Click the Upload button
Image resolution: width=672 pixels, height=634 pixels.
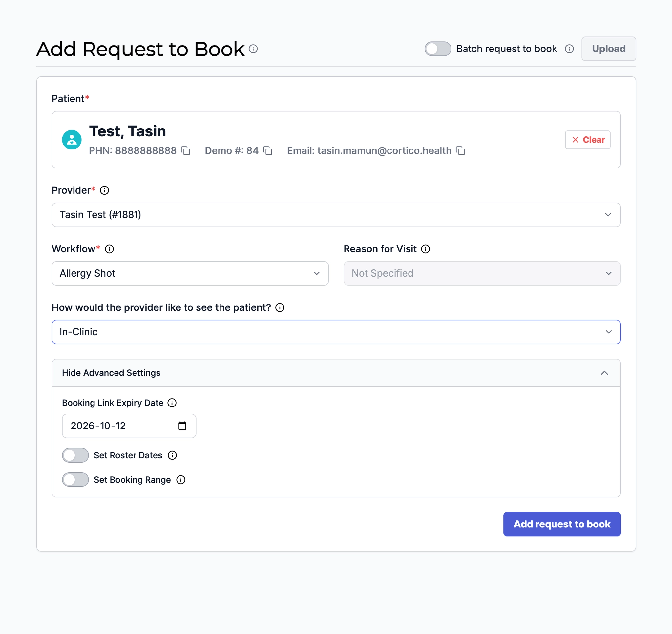point(608,49)
